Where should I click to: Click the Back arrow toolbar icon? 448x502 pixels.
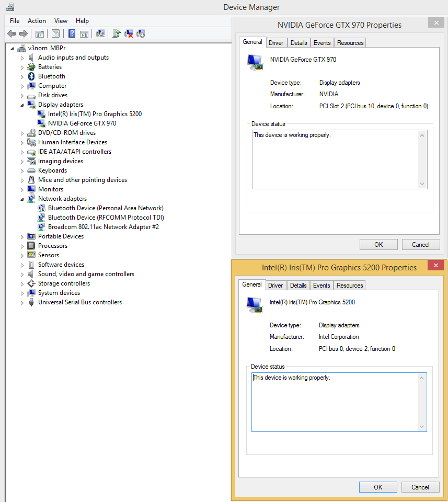(x=12, y=33)
